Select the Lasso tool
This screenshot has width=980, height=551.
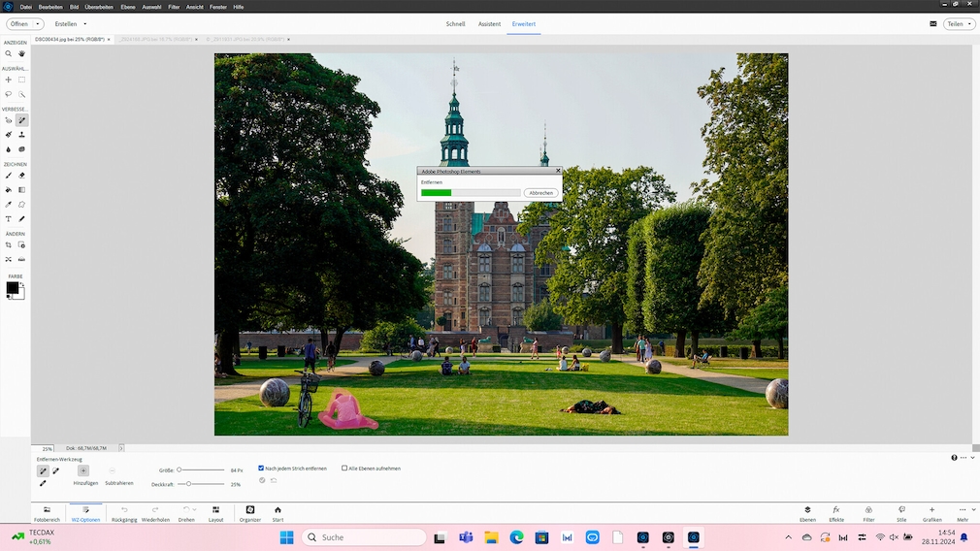8,94
